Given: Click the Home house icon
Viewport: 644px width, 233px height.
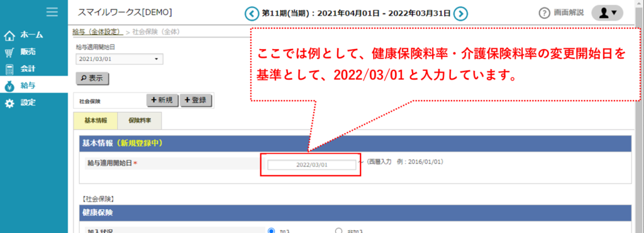Looking at the screenshot, I should point(9,36).
